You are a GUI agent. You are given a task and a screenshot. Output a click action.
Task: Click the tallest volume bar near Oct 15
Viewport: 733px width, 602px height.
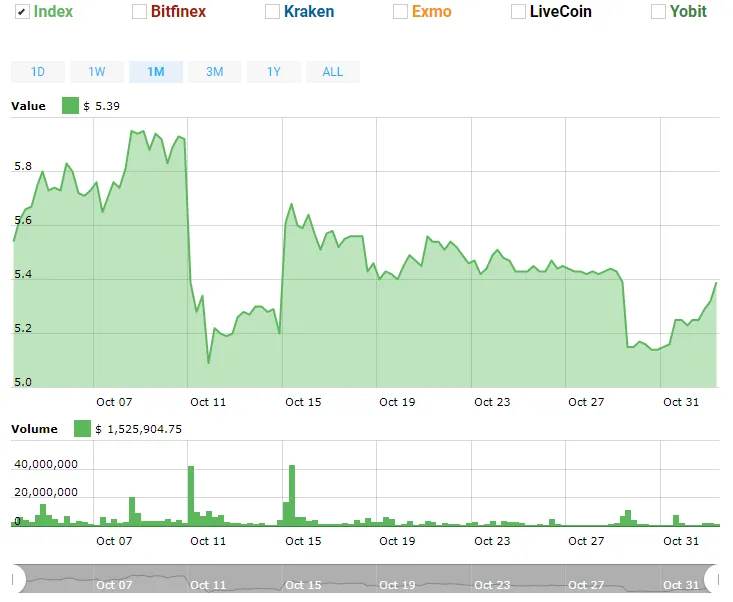pos(292,495)
